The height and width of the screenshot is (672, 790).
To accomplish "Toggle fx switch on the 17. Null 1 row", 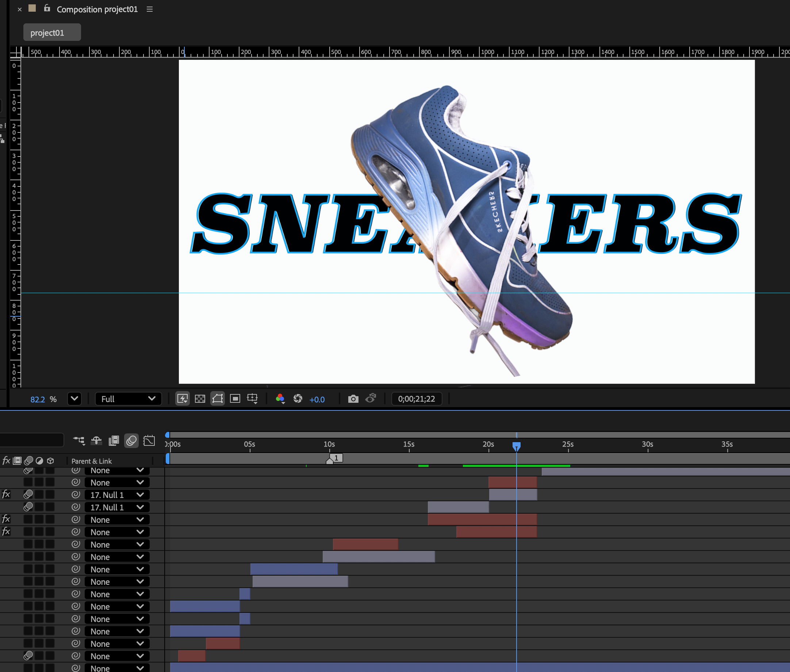I will click(x=6, y=494).
